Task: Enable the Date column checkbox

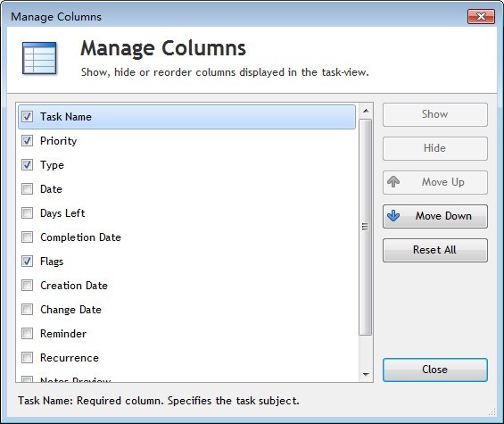Action: pos(27,189)
